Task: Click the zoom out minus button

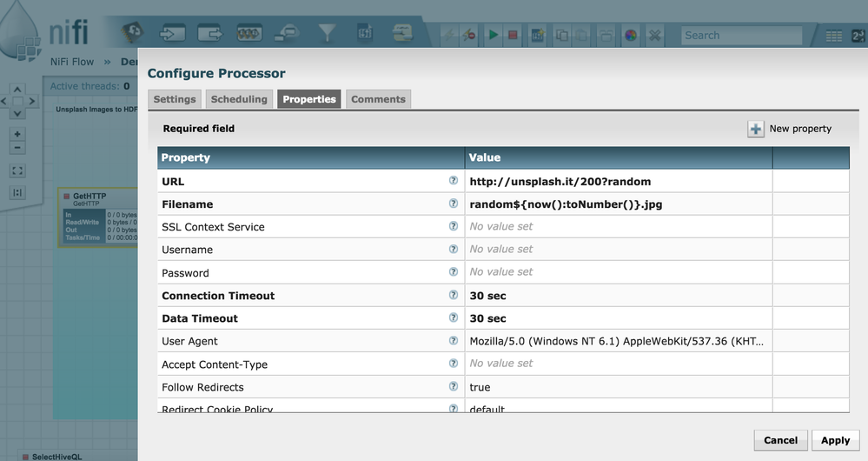Action: click(17, 148)
